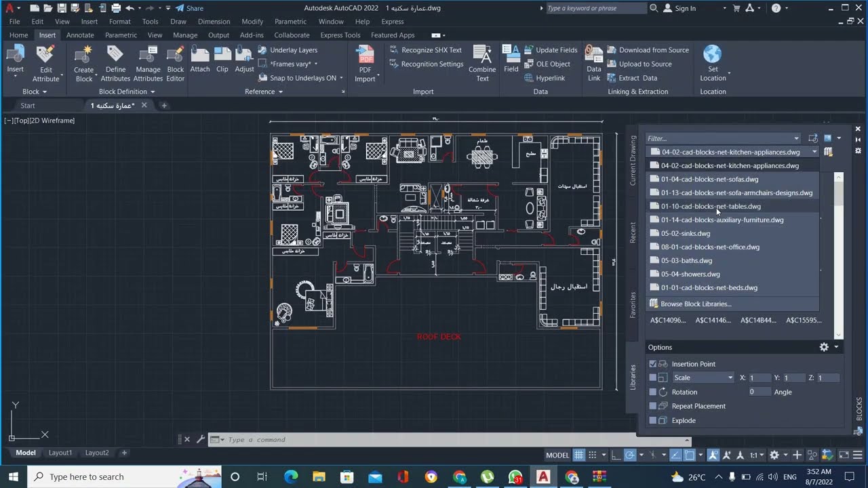Screen dimensions: 868x488
Task: Click the Rotation angle input field
Action: 759,392
